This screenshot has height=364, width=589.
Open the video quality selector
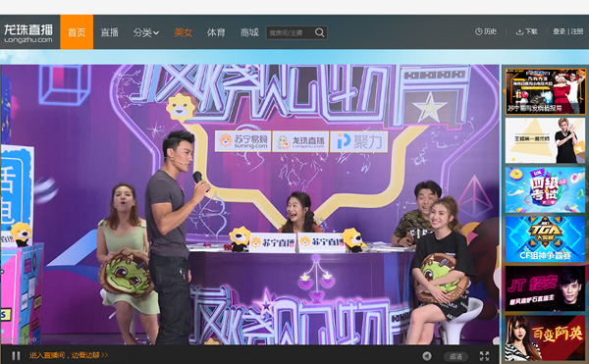[x=455, y=356]
